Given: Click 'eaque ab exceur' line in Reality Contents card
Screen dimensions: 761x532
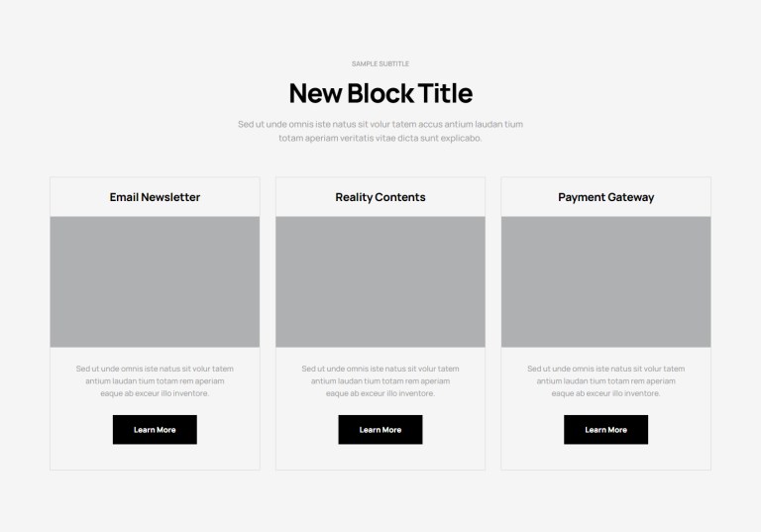Looking at the screenshot, I should [x=380, y=393].
